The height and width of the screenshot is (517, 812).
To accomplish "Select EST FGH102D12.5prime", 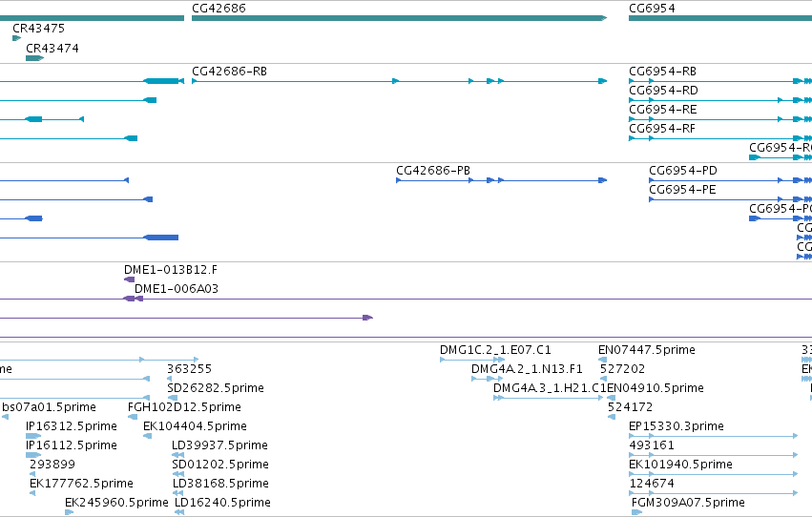I will tap(184, 407).
